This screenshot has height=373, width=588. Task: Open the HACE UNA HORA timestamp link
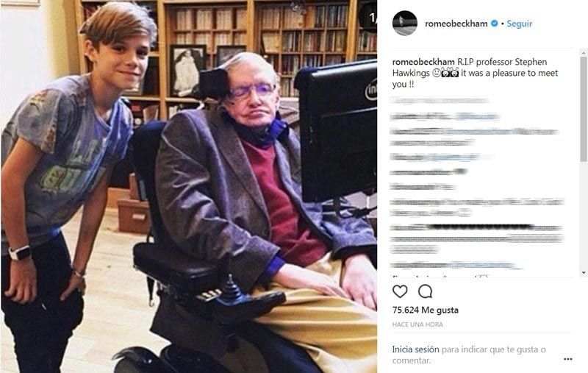[x=417, y=324]
